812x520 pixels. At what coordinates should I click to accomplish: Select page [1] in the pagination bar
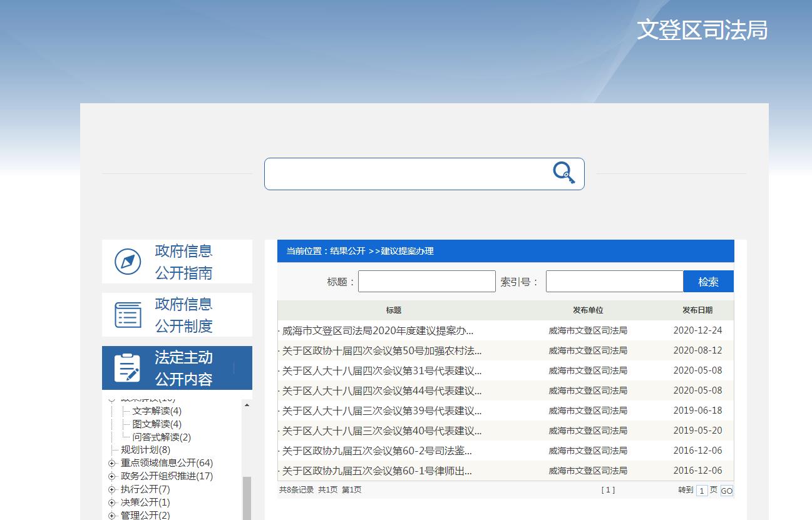(x=608, y=491)
